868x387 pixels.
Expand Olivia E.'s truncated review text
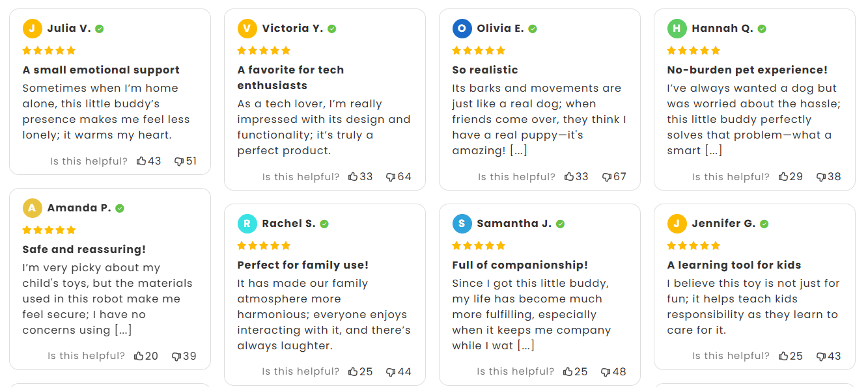(x=518, y=151)
